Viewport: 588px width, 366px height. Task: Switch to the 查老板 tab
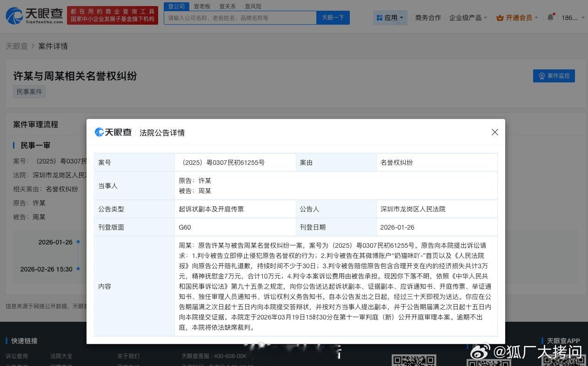tap(202, 6)
